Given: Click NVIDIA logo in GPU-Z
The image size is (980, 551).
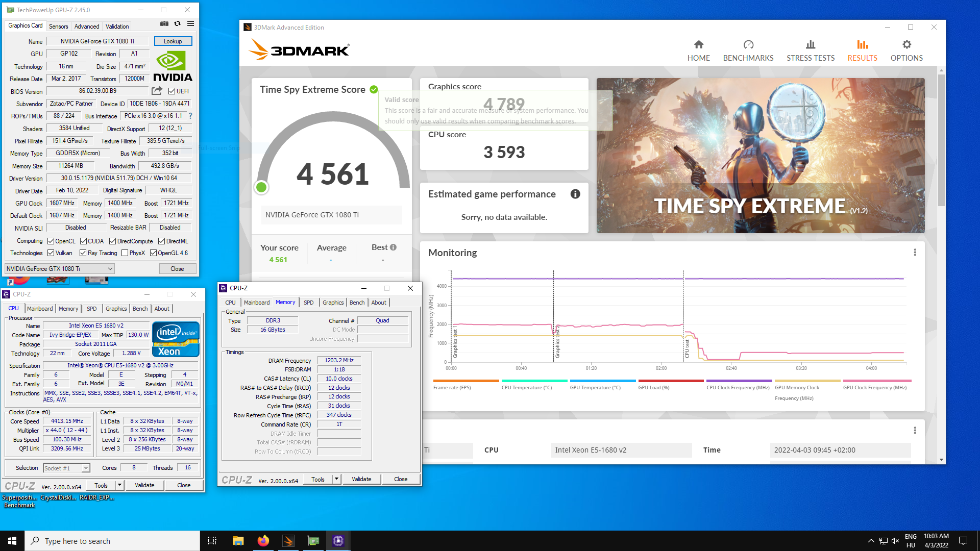Looking at the screenshot, I should (x=173, y=66).
